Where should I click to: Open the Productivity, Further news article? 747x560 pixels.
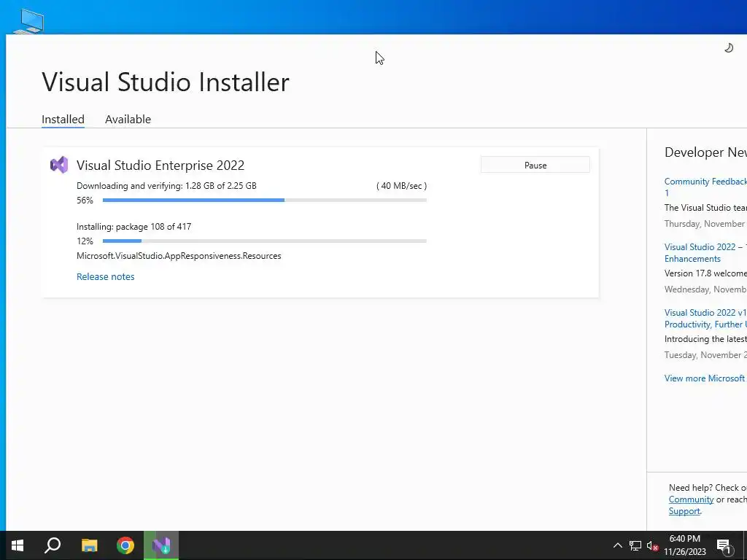(x=705, y=318)
